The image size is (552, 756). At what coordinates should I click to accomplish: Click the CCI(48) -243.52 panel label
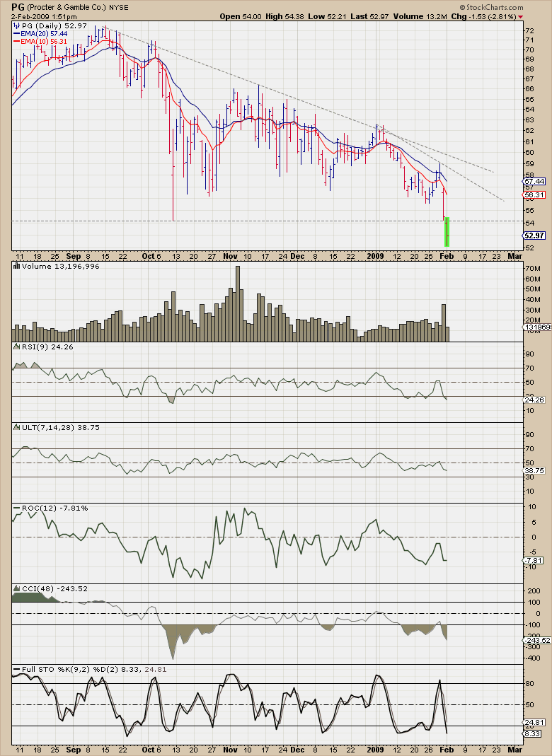(x=54, y=588)
